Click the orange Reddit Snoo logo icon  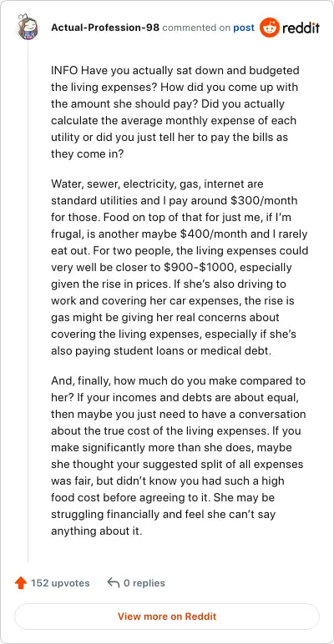click(x=269, y=28)
